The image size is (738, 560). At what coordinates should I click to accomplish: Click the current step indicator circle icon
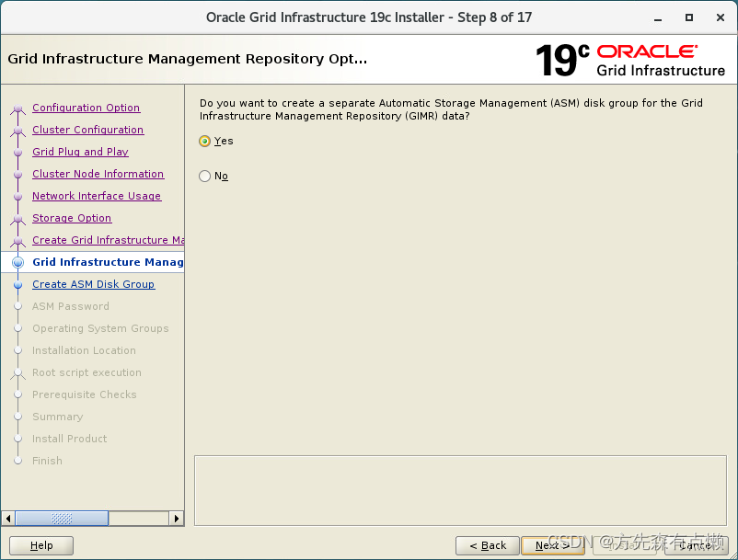click(x=17, y=262)
